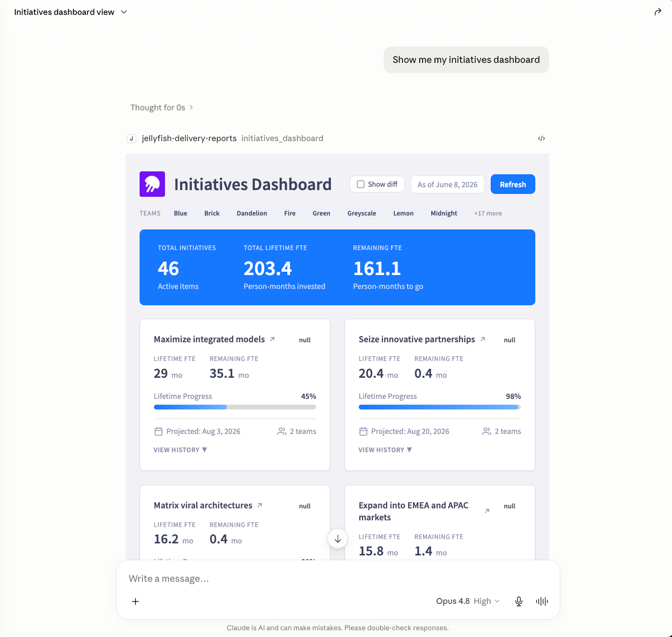Filter by the Dandelion team

pos(252,213)
